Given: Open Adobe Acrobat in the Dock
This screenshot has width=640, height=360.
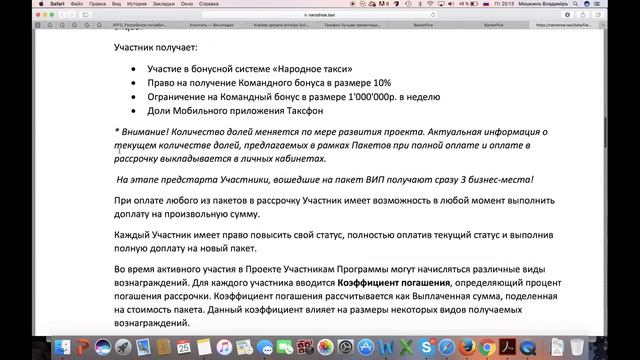Looking at the screenshot, I should pos(507,347).
